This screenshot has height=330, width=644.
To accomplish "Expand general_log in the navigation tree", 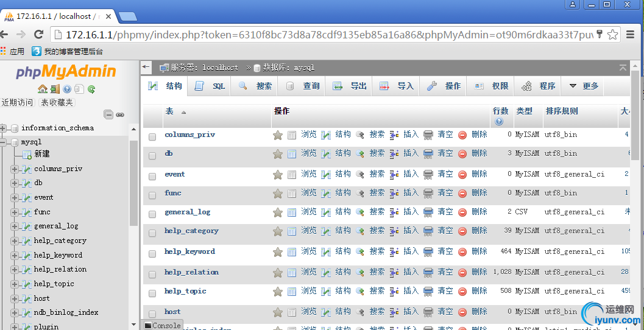I will pos(15,226).
